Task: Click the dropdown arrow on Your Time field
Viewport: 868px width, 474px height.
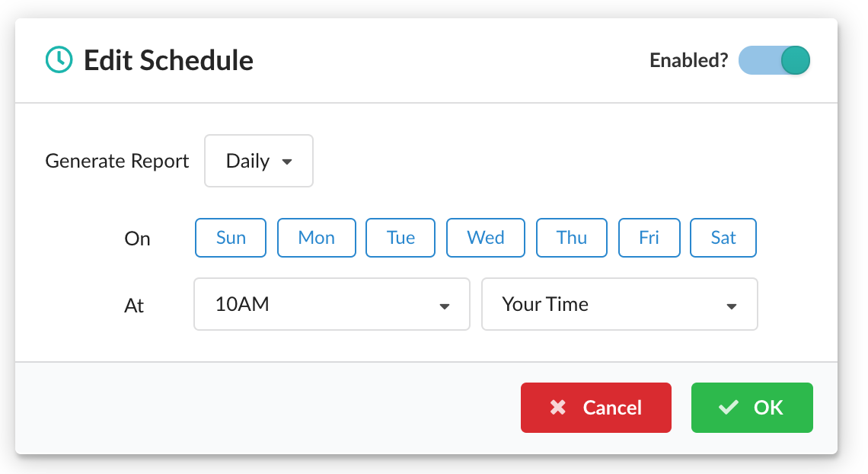Action: click(731, 306)
